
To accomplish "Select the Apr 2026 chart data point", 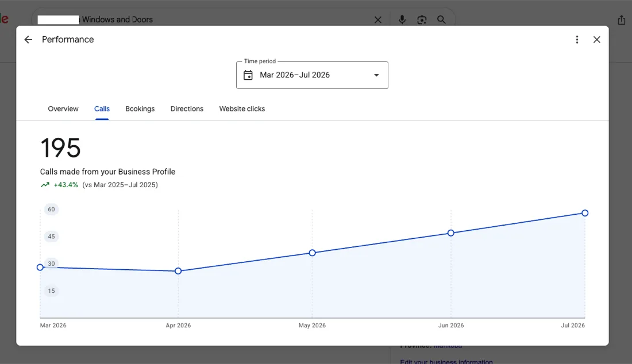I will 178,271.
